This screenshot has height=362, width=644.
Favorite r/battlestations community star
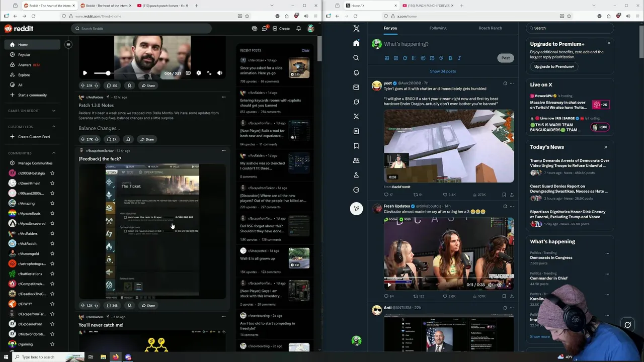point(52,274)
